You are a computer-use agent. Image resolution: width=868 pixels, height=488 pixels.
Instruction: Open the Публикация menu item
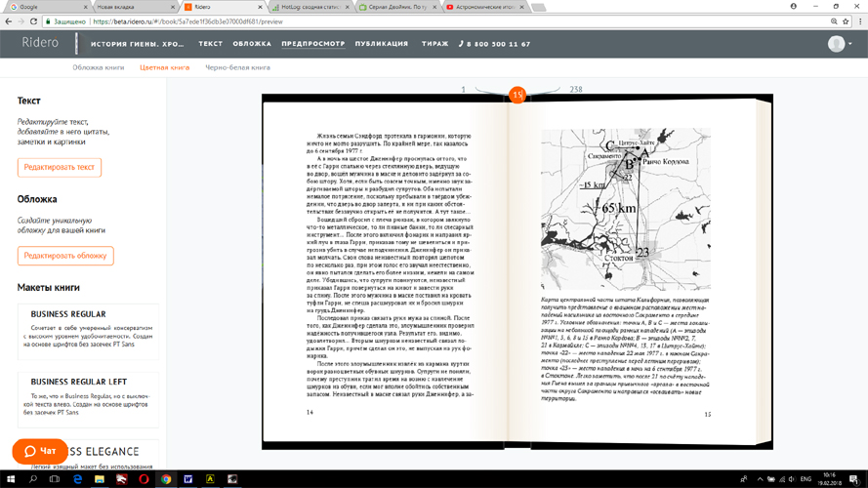(382, 44)
